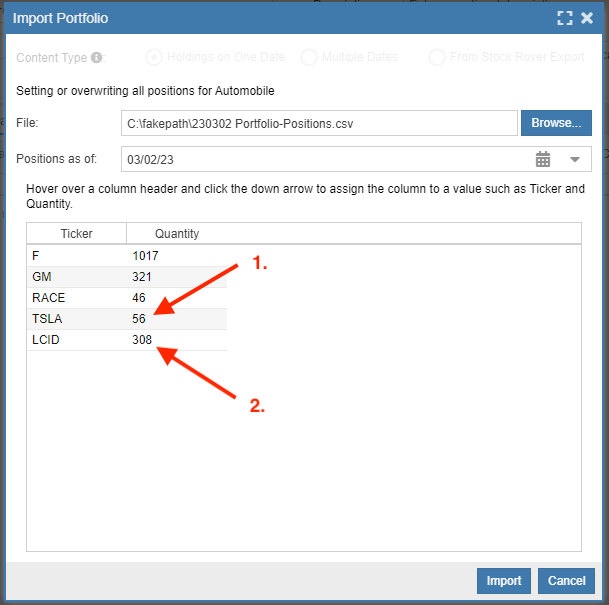Click the file path input field

(319, 123)
